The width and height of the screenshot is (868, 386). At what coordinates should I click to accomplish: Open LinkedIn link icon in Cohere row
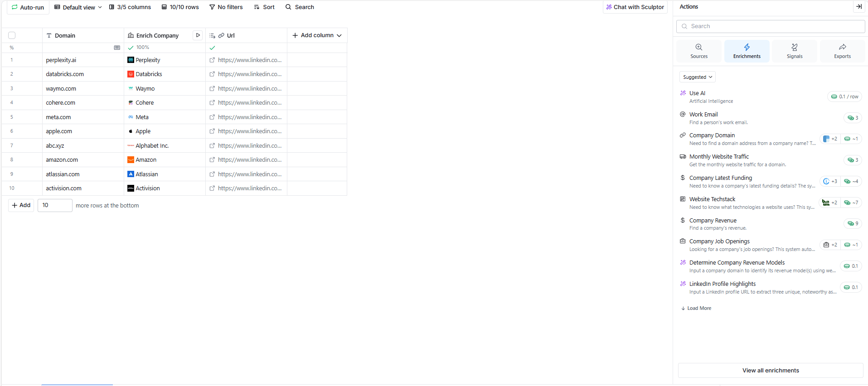pos(212,103)
